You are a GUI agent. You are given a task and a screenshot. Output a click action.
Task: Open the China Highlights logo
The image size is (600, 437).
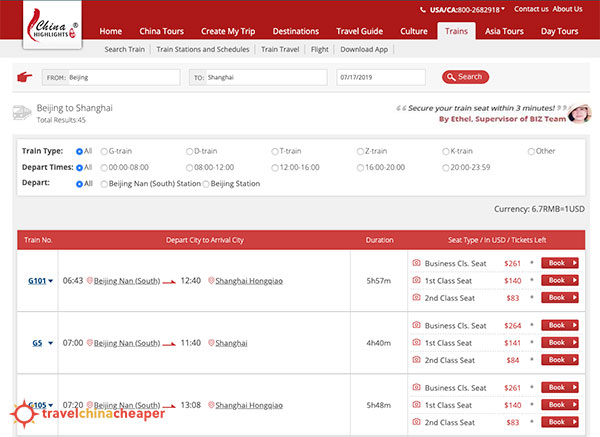click(x=52, y=25)
